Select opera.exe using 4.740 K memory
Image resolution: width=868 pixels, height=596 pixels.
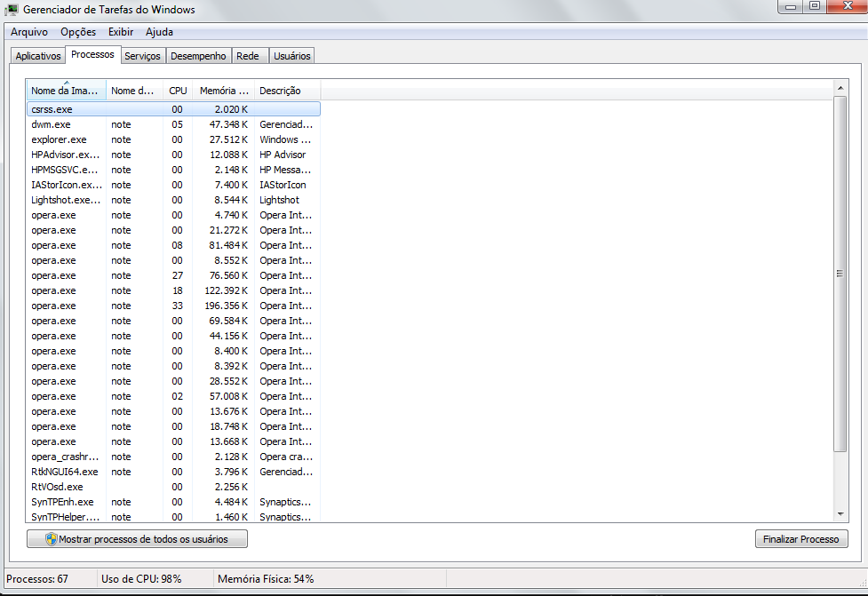173,215
